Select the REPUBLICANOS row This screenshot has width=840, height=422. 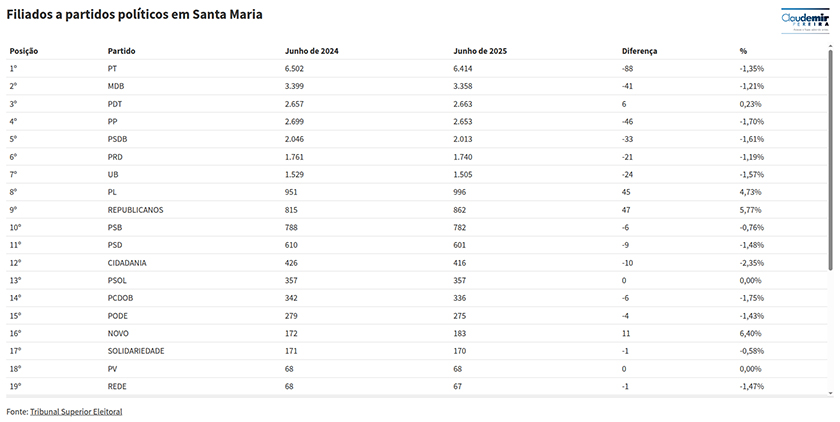417,210
